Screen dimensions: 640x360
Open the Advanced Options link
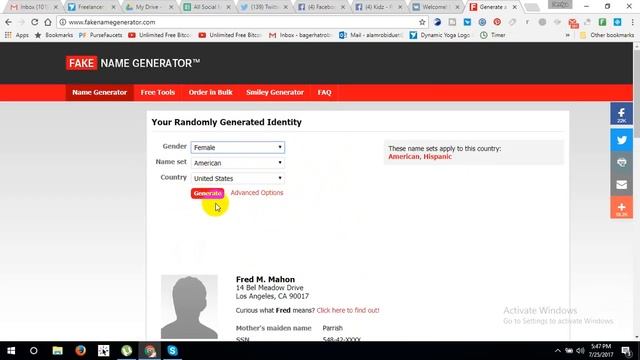[x=257, y=193]
